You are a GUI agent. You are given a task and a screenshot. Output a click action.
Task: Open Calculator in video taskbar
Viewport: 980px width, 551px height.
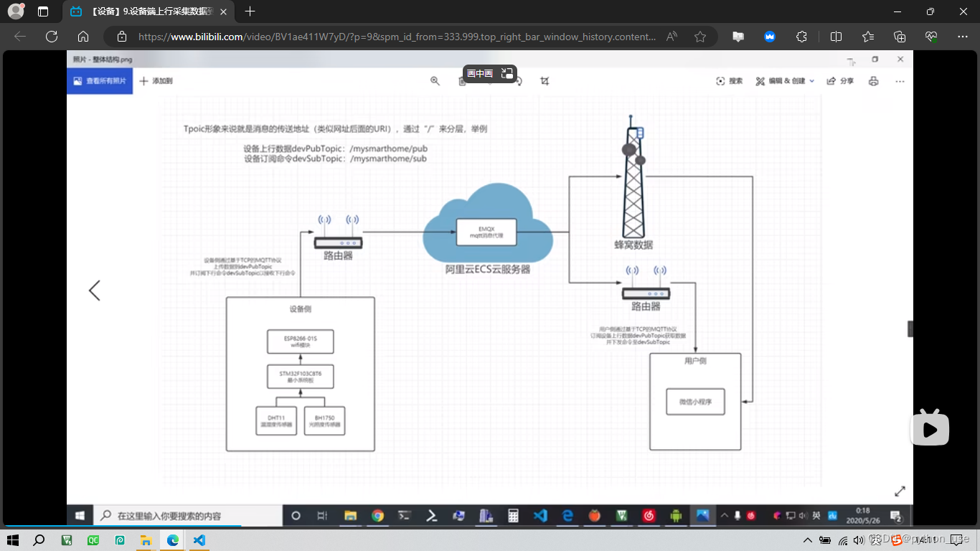coord(513,515)
